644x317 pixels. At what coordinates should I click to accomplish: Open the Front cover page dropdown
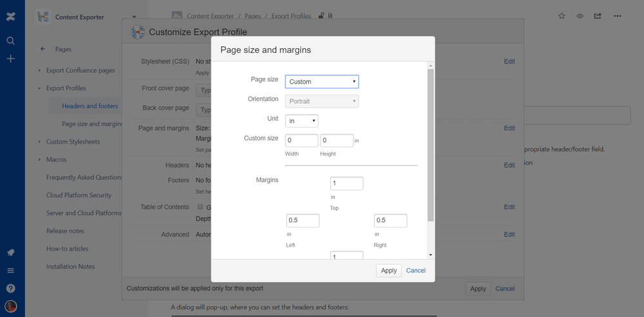[x=204, y=90]
